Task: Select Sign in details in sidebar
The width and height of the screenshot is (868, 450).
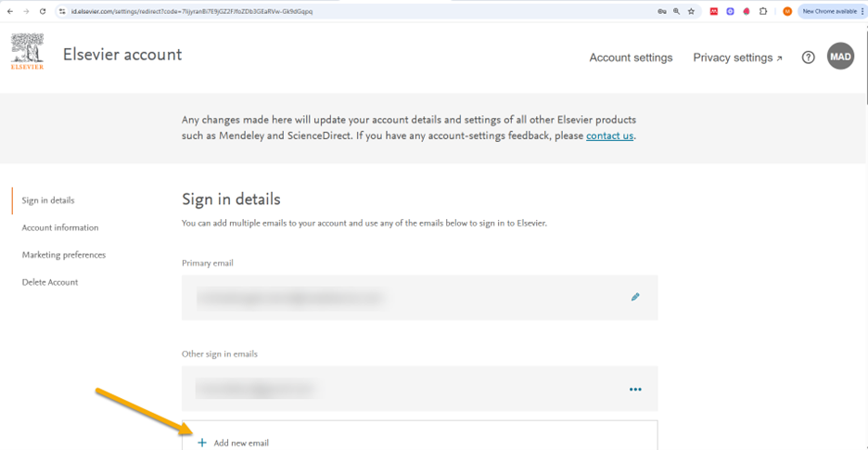Action: pyautogui.click(x=48, y=200)
